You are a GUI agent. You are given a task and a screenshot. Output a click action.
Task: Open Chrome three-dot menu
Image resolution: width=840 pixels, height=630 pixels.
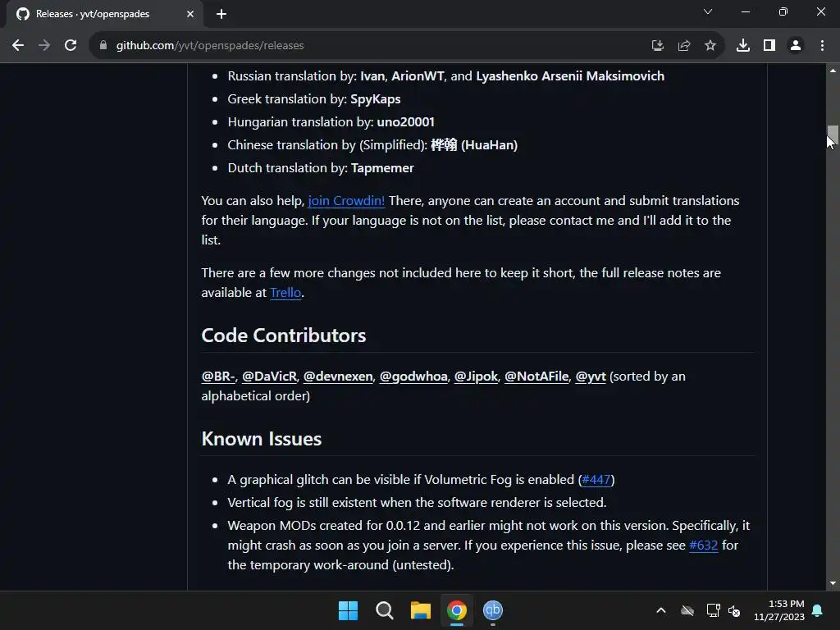pyautogui.click(x=822, y=46)
